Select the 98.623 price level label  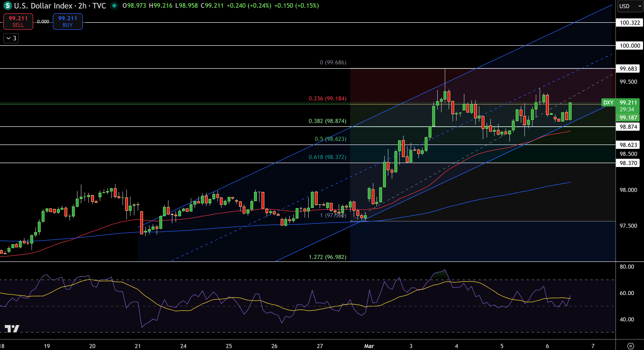pyautogui.click(x=628, y=145)
